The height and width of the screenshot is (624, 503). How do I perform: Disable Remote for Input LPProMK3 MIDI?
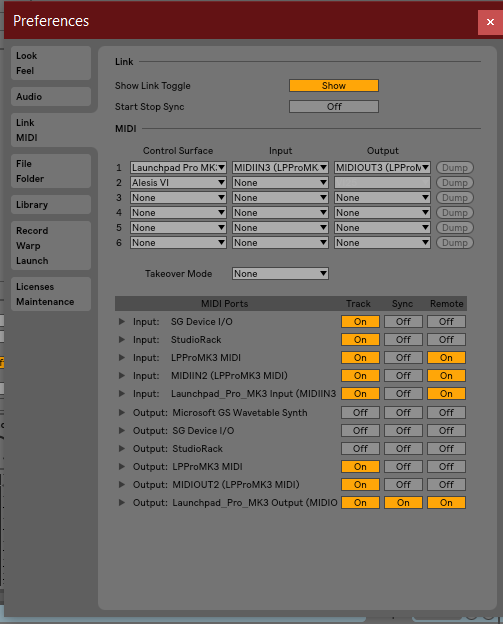pos(446,357)
